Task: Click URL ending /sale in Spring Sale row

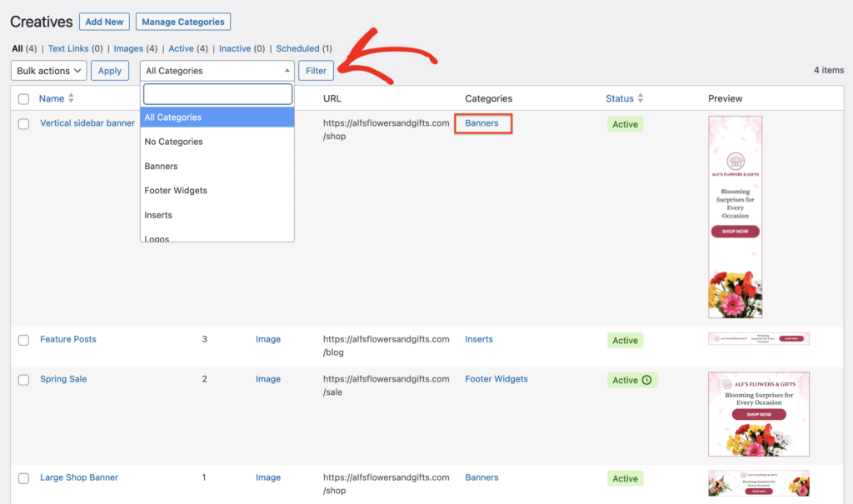Action: (x=387, y=386)
